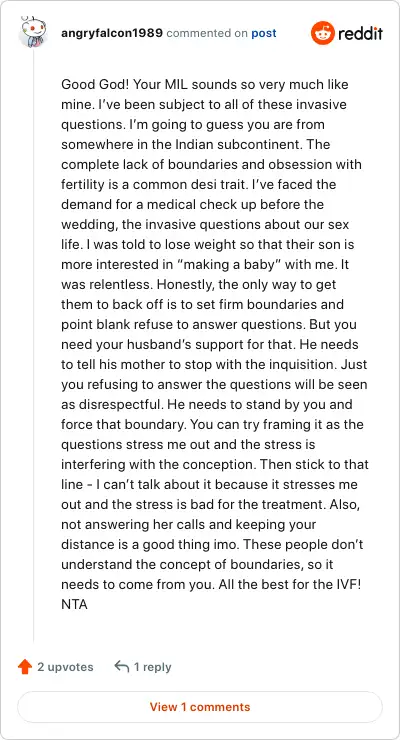Open the "1 reply" link

point(152,667)
